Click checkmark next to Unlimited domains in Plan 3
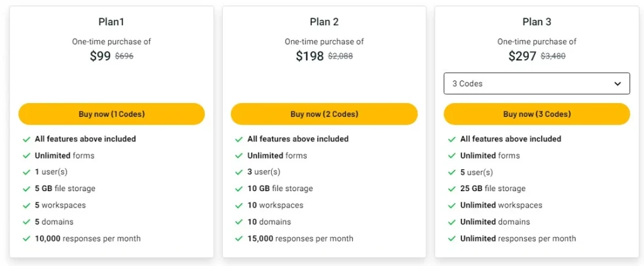This screenshot has height=266, width=644. click(452, 222)
